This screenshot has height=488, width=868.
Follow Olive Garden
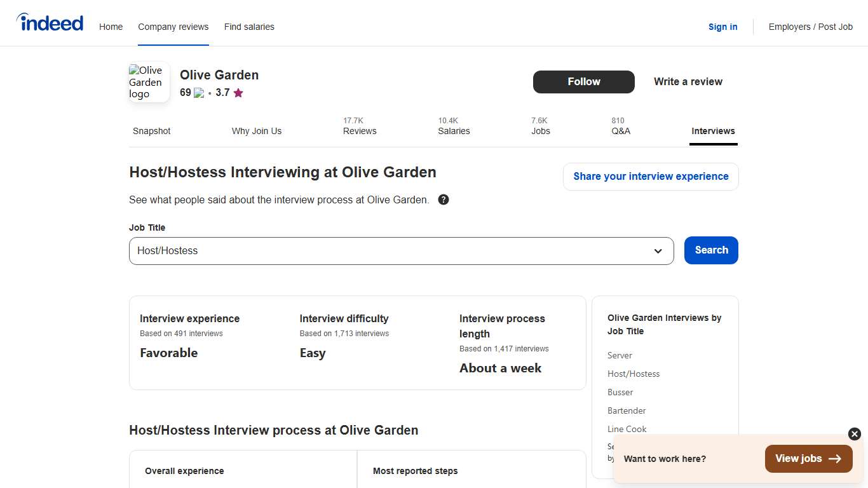pyautogui.click(x=583, y=81)
